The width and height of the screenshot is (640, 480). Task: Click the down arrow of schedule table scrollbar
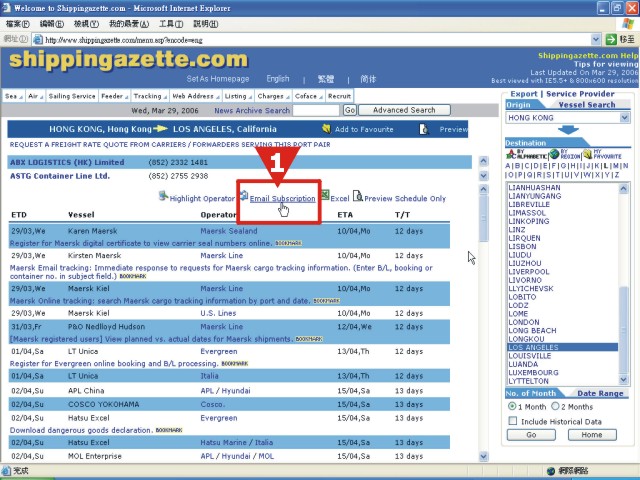coord(483,456)
